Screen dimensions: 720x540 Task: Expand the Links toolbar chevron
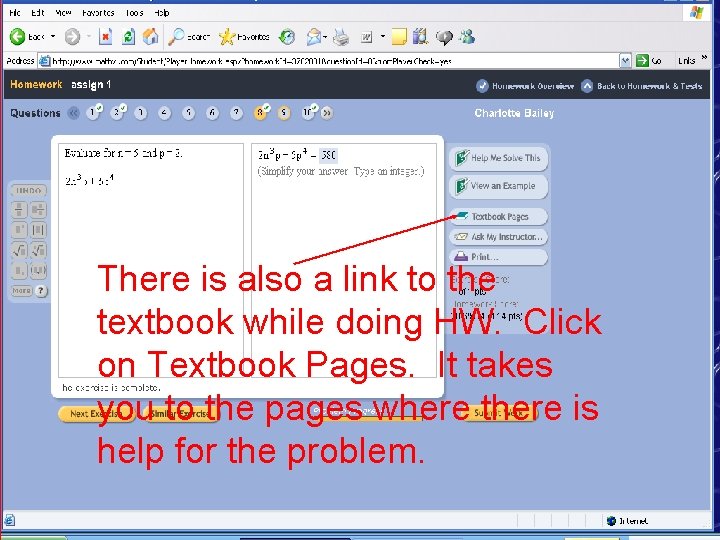click(x=704, y=59)
